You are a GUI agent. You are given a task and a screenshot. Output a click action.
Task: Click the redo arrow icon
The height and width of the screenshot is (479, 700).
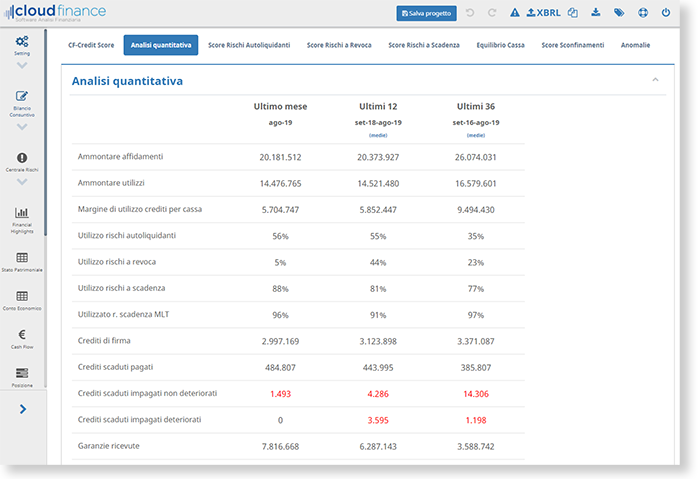coord(492,12)
